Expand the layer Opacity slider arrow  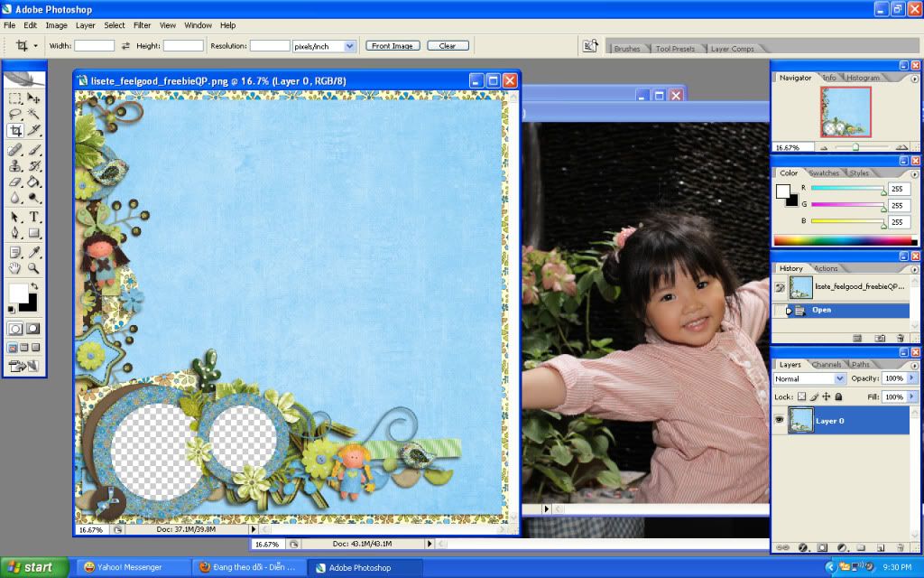[911, 378]
